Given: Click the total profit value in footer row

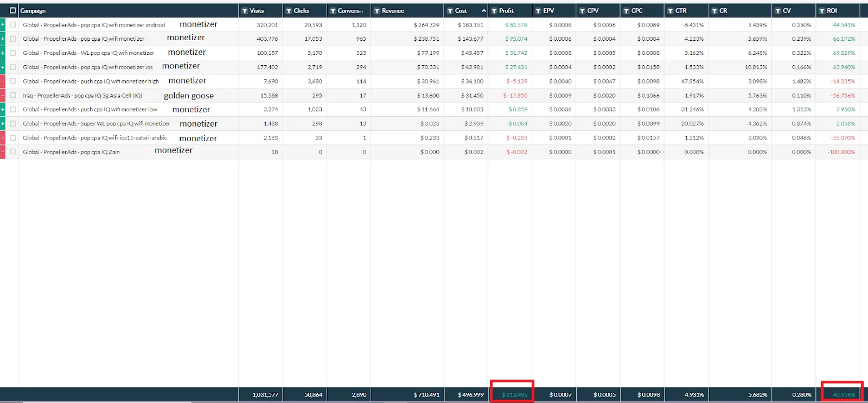Looking at the screenshot, I should click(x=514, y=395).
